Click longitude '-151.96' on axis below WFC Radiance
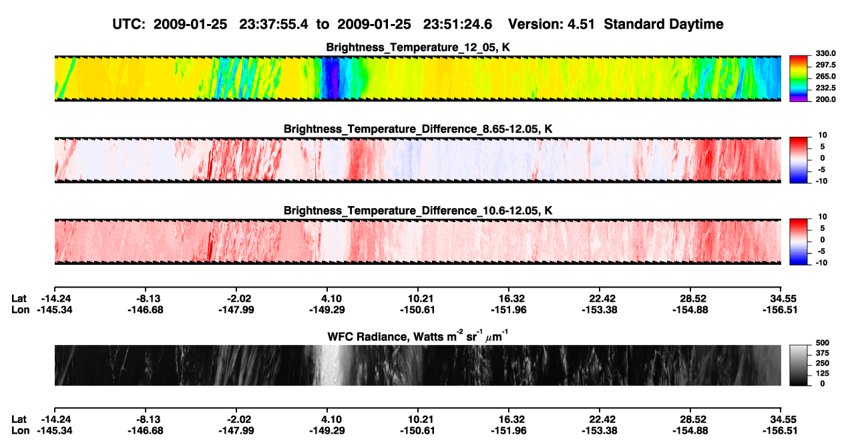 pos(509,430)
